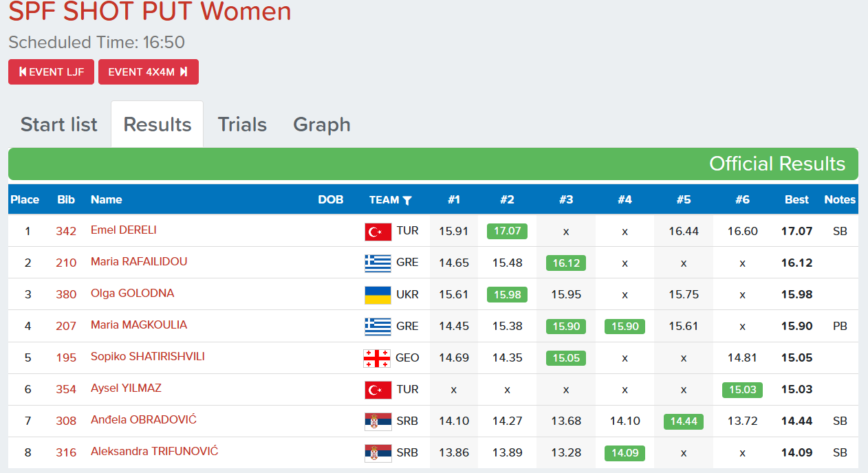The height and width of the screenshot is (473, 868).
Task: Open Emel DERELI athlete profile link
Action: [x=124, y=230]
